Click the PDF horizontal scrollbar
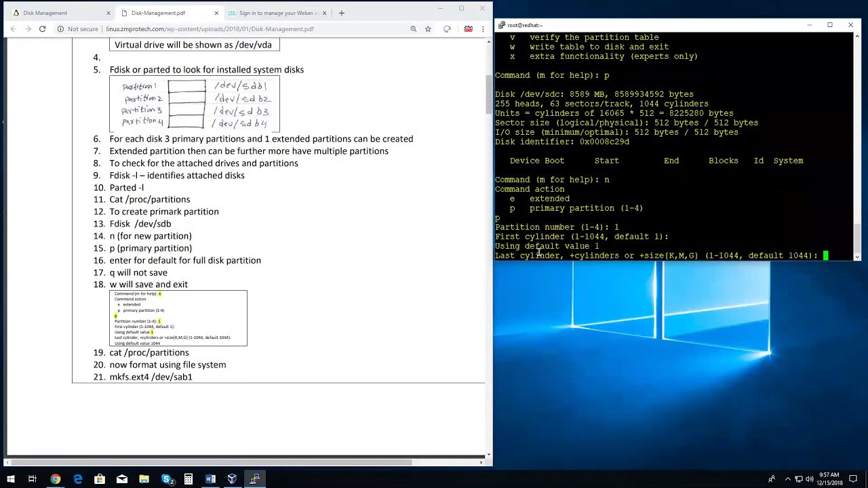Viewport: 868px width, 488px height. tap(245, 462)
